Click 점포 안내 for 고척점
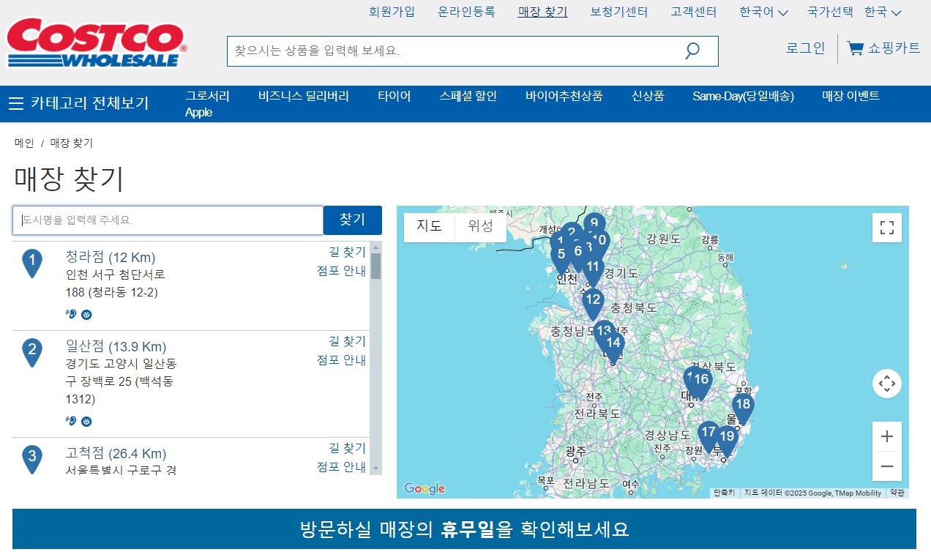Screen dimensions: 931x560 [341, 467]
